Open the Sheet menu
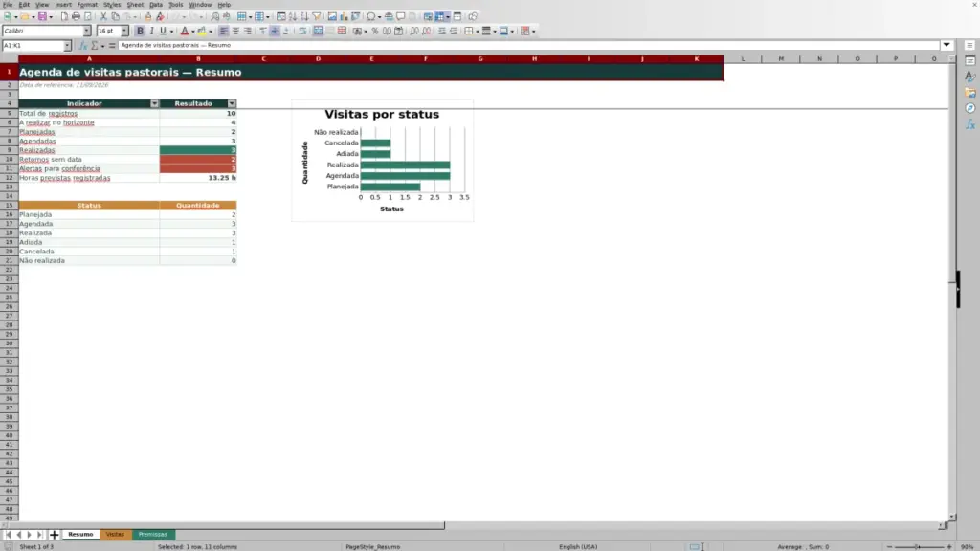 (135, 5)
